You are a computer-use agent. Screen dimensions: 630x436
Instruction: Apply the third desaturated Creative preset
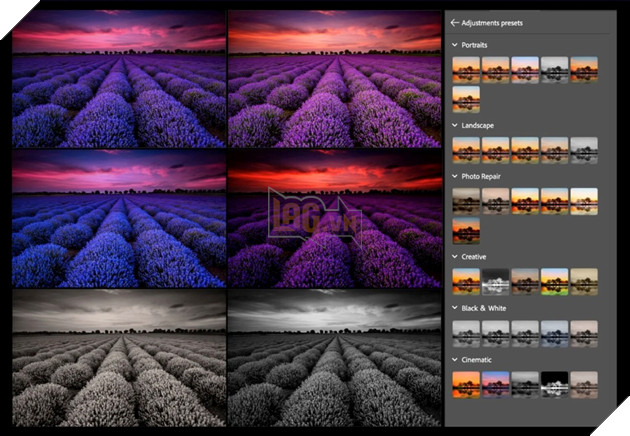click(x=525, y=282)
